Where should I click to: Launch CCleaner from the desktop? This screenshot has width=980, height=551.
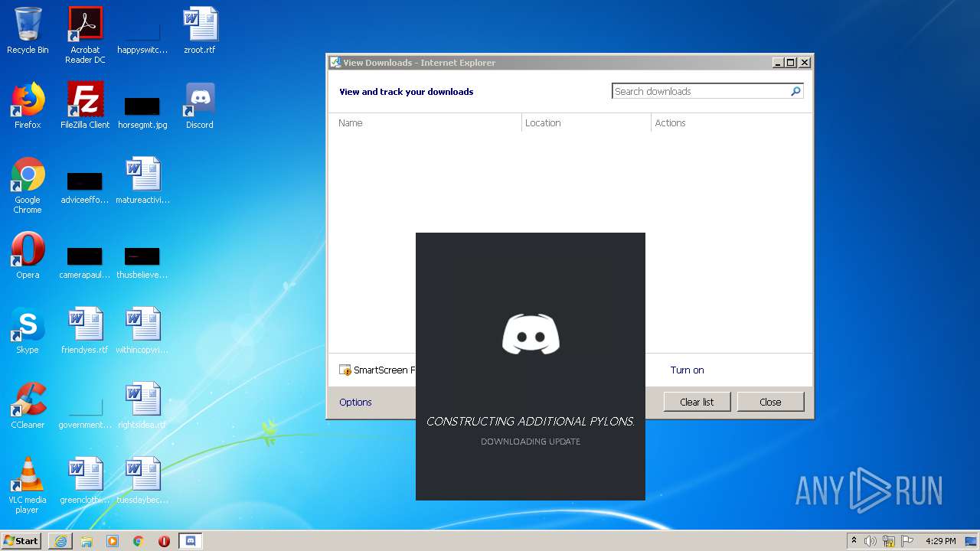28,406
